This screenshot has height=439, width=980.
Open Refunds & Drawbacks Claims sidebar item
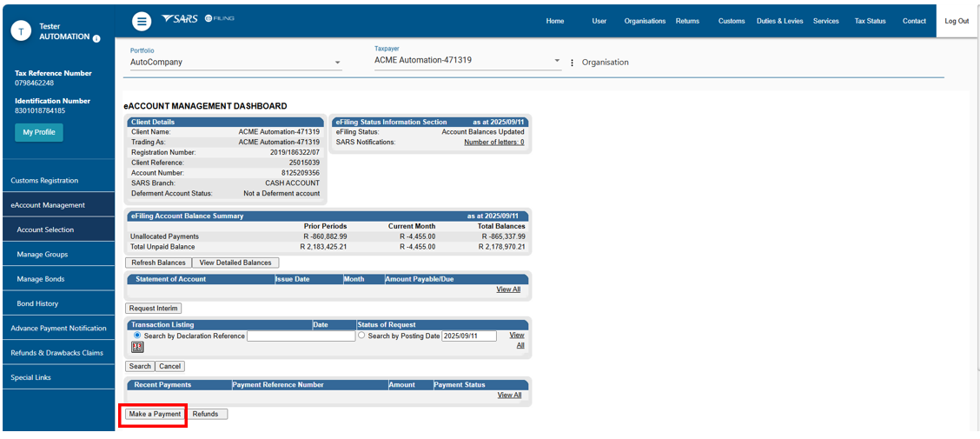(x=56, y=353)
